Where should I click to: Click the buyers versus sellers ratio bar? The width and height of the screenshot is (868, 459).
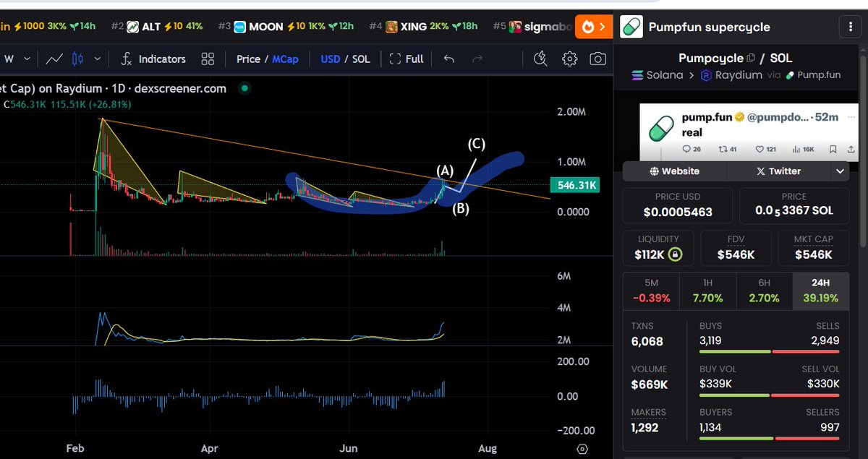point(770,439)
